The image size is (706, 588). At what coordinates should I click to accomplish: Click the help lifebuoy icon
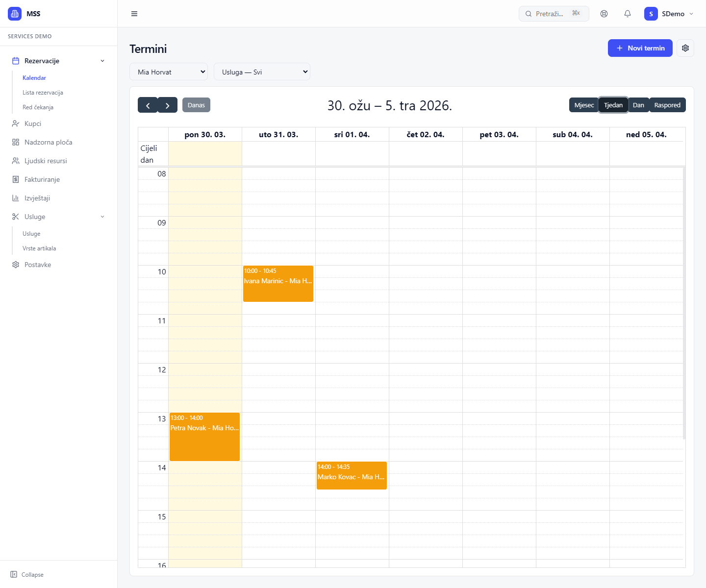pos(604,14)
